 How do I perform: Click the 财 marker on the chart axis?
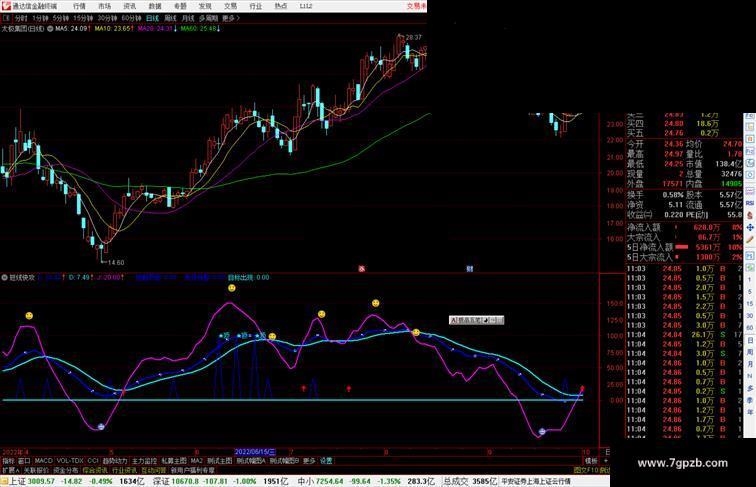(x=470, y=269)
